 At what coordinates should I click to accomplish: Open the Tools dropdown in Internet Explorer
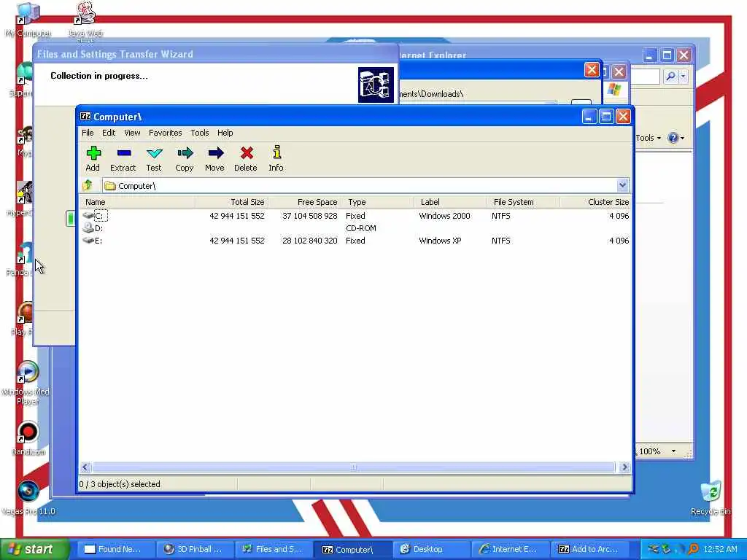648,138
